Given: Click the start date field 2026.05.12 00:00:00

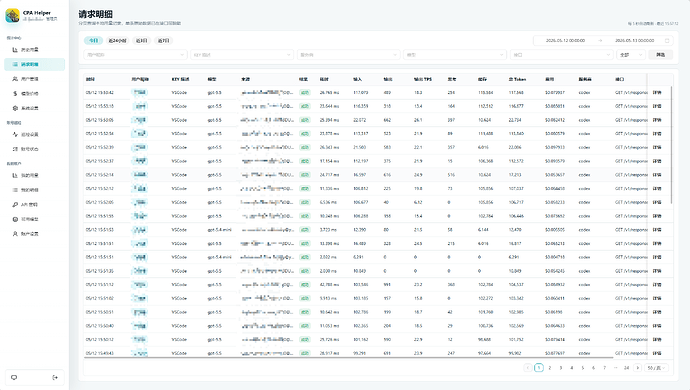Looking at the screenshot, I should coord(565,40).
